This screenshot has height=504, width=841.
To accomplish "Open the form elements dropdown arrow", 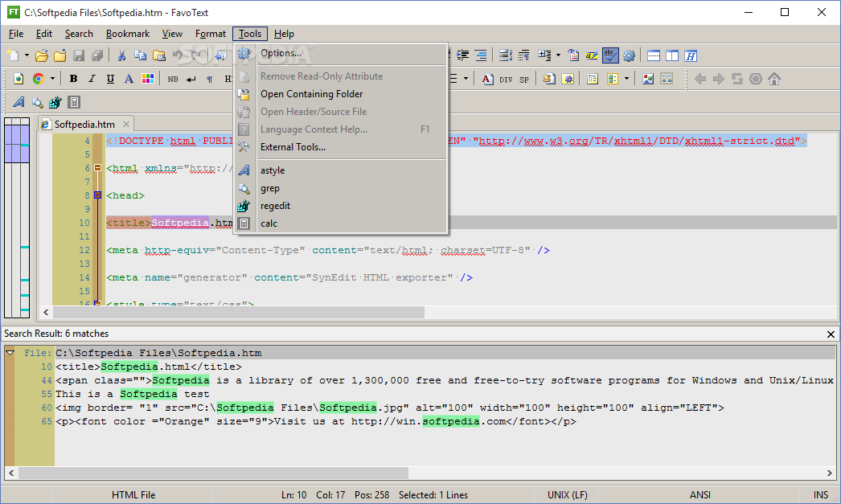I will [626, 79].
